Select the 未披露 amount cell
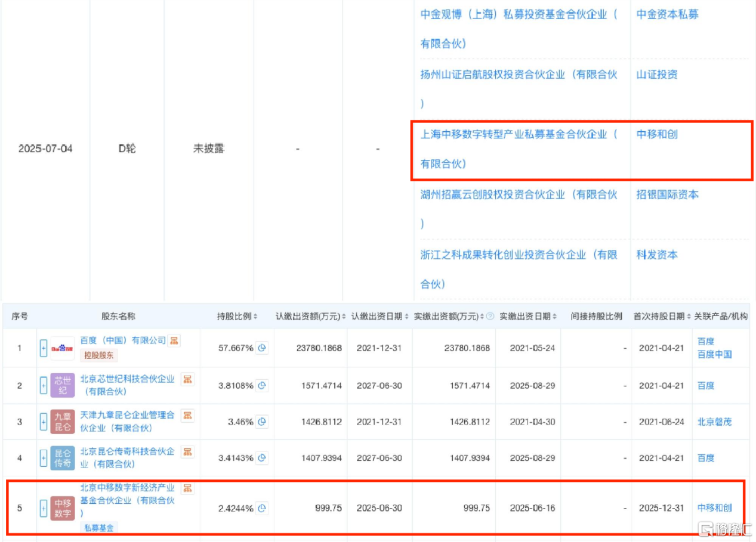Viewport: 756px width, 542px height. tap(209, 148)
